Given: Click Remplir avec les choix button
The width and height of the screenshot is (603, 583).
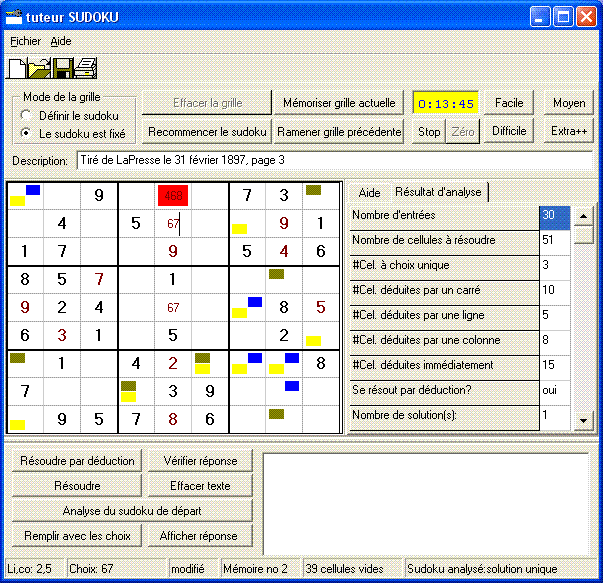Looking at the screenshot, I should (x=77, y=536).
